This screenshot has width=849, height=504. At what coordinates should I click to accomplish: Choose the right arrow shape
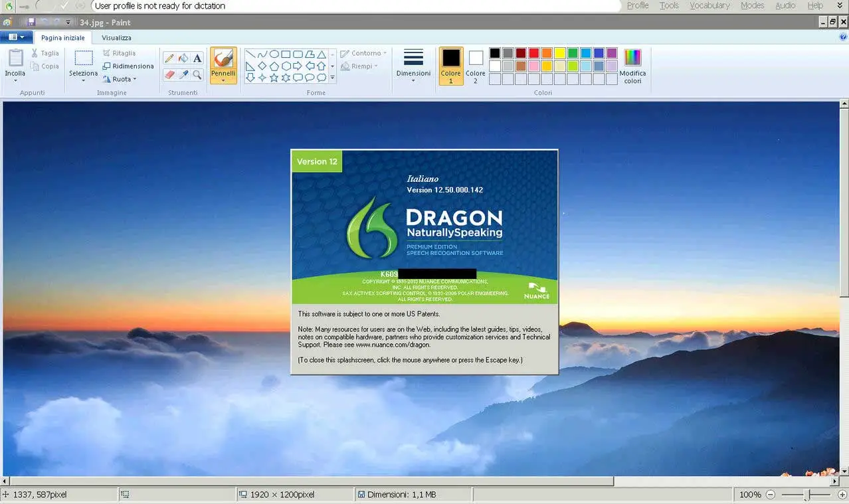click(298, 66)
